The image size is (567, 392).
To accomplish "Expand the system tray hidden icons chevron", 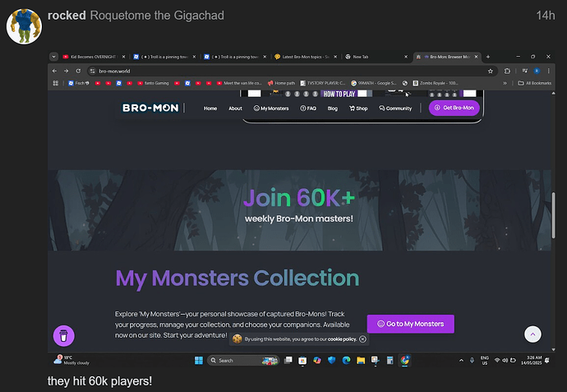I will pos(461,361).
